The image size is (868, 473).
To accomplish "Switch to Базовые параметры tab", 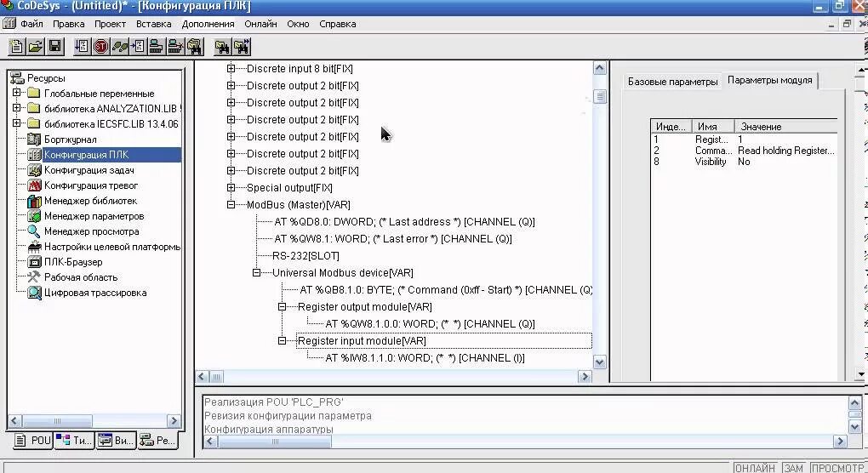I will (x=672, y=82).
